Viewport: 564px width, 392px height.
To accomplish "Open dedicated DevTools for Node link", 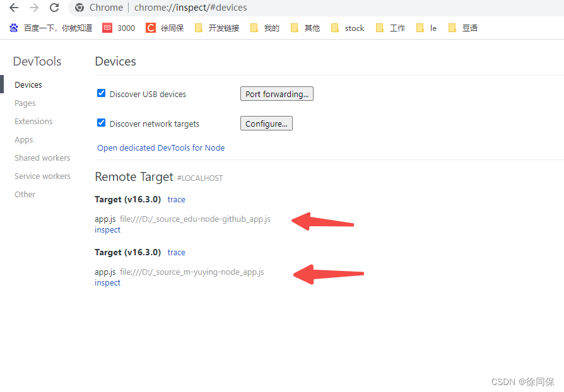I will point(161,148).
